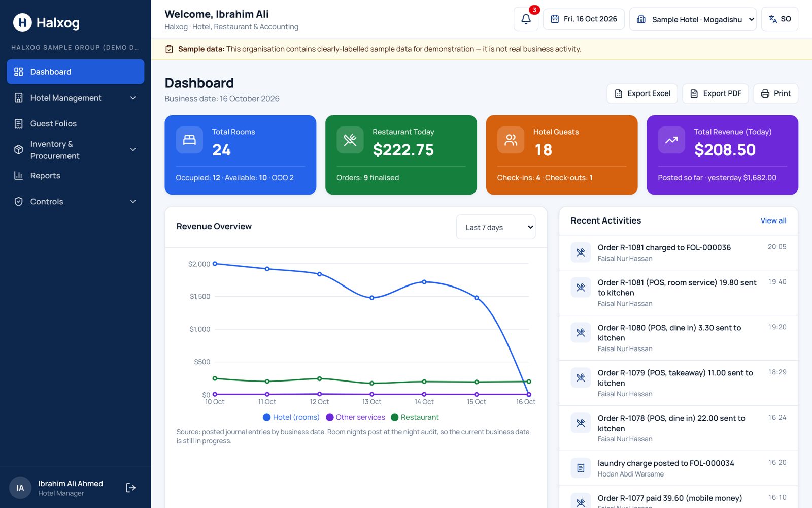Open Guest Folios in sidebar

click(x=75, y=123)
